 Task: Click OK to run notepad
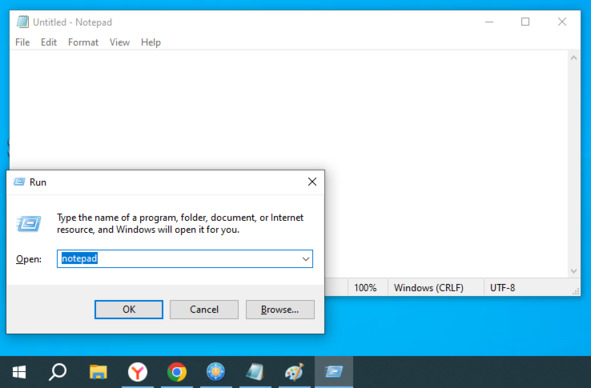pos(129,310)
